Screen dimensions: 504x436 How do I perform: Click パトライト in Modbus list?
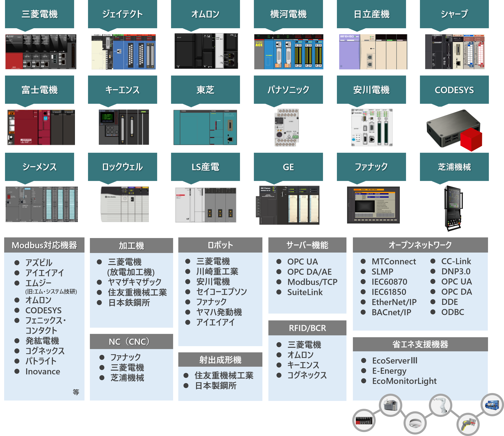point(41,361)
